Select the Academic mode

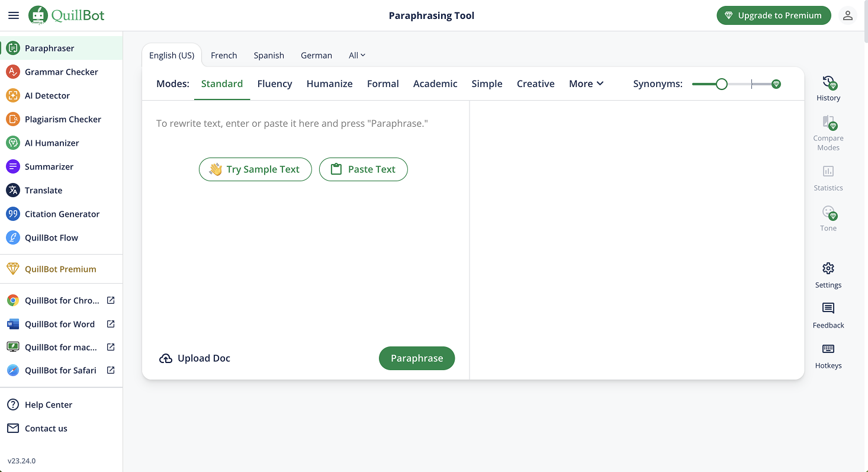[435, 84]
